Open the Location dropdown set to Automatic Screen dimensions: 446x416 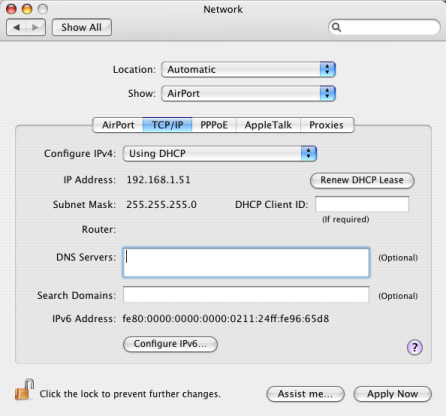pos(248,69)
